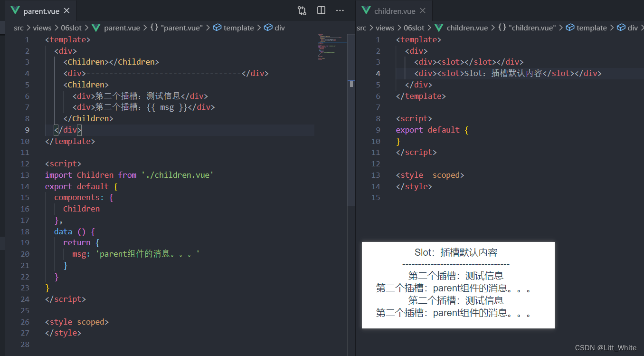Click the msg: 'parent组件的消息。。。' line

click(136, 254)
